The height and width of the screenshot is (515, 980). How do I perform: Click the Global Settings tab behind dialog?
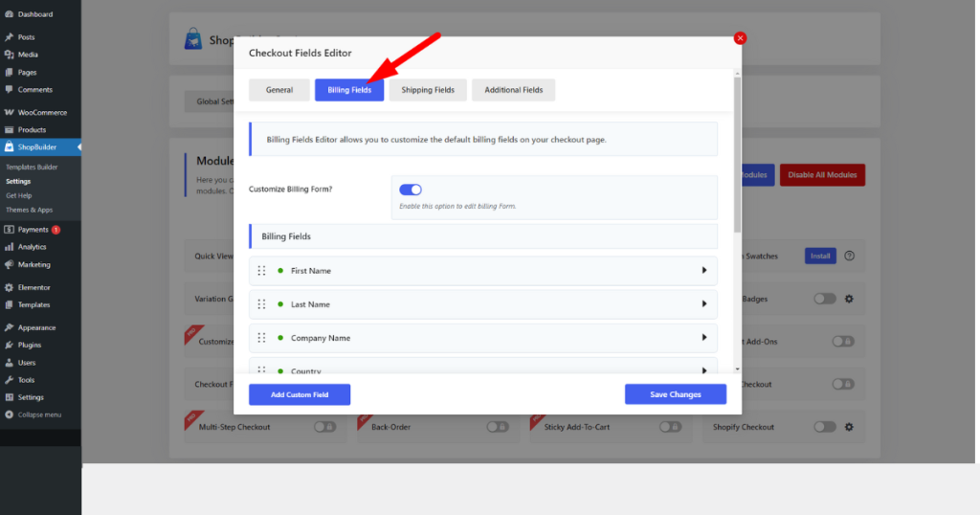click(210, 101)
